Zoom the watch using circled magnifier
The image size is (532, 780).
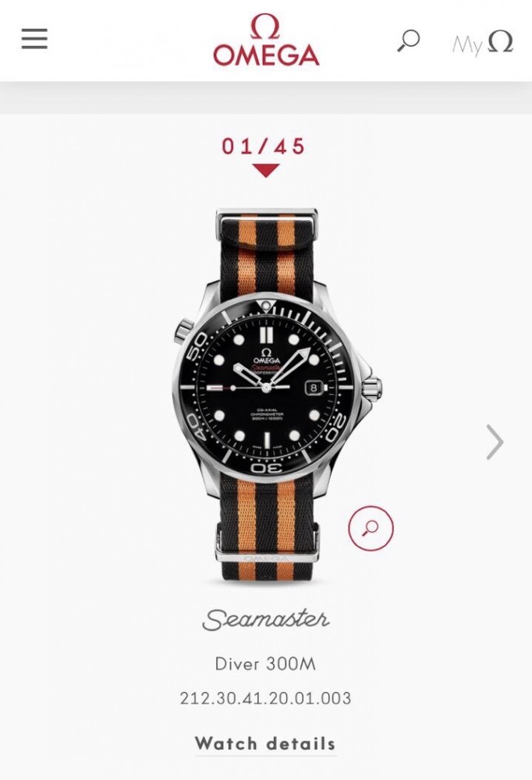point(371,528)
